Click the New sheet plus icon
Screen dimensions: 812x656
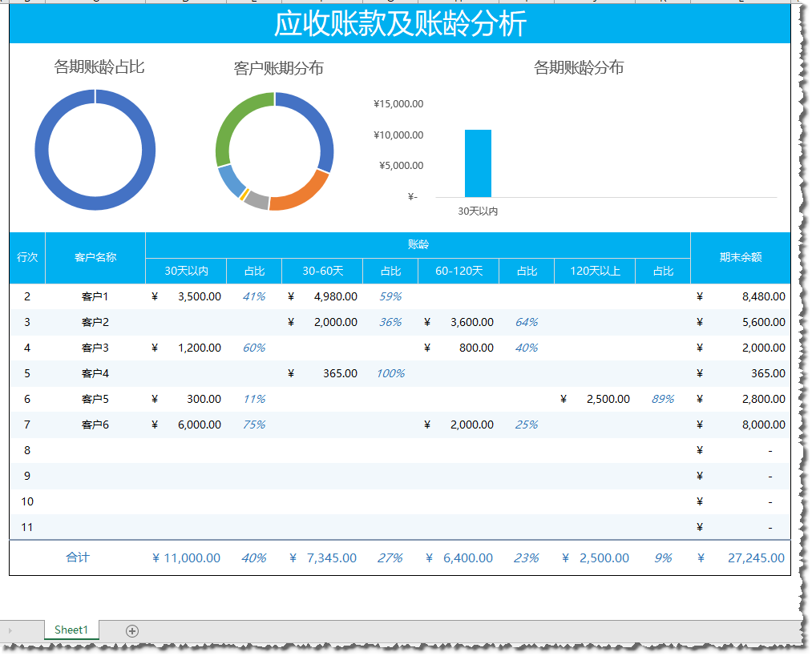[132, 630]
